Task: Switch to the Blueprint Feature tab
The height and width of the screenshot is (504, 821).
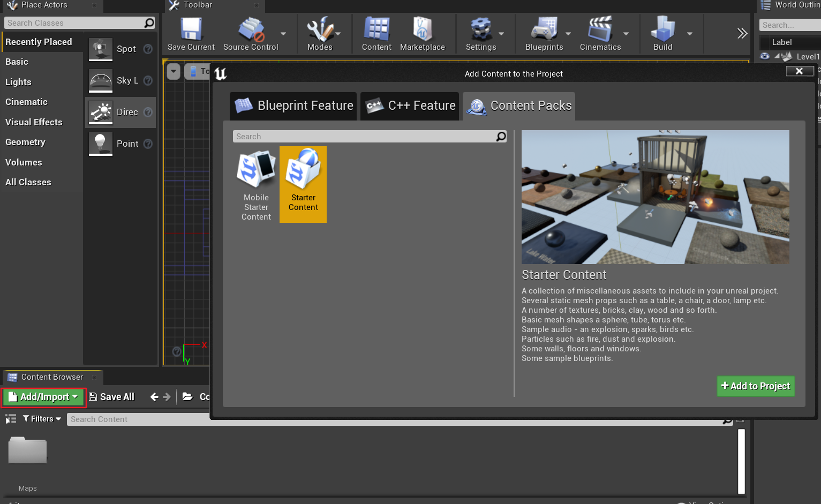Action: (293, 106)
